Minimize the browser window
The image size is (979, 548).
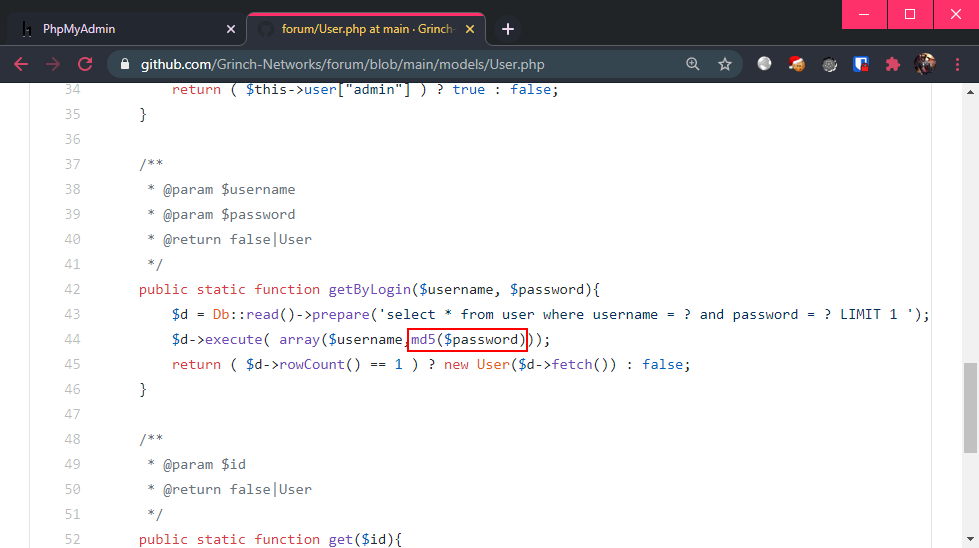pos(864,14)
